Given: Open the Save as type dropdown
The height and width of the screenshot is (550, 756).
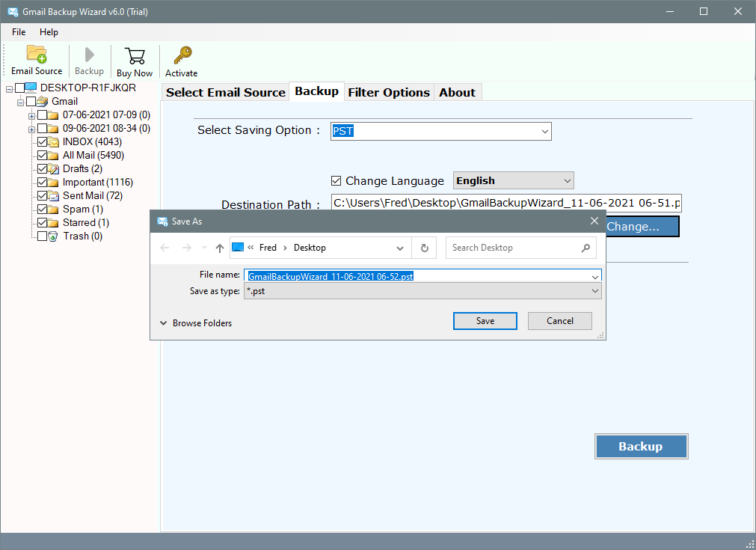Looking at the screenshot, I should pos(595,291).
